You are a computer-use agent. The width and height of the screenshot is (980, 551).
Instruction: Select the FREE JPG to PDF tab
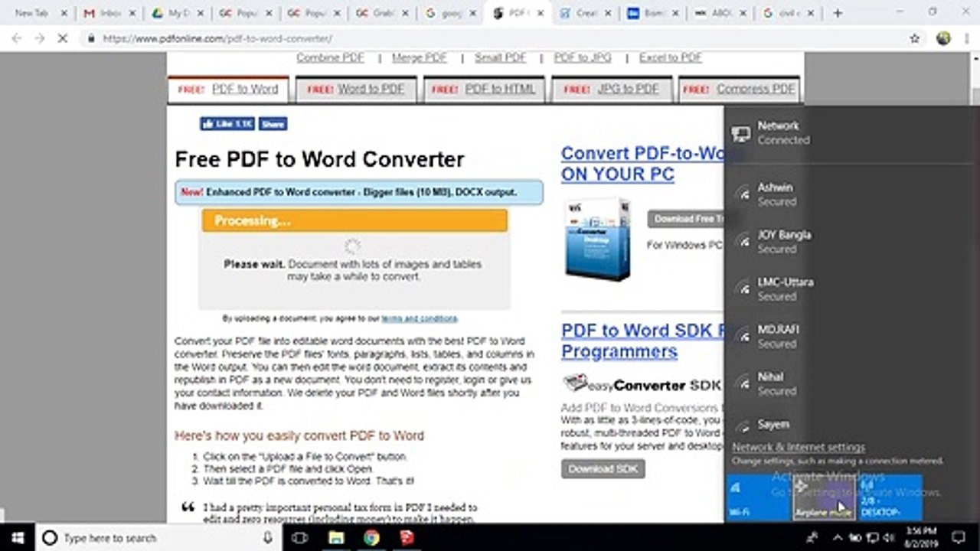(612, 89)
